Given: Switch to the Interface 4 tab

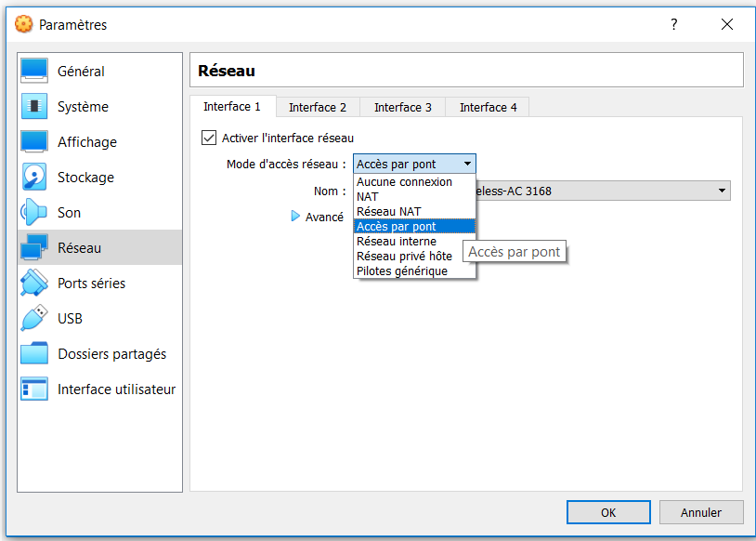Looking at the screenshot, I should click(488, 107).
